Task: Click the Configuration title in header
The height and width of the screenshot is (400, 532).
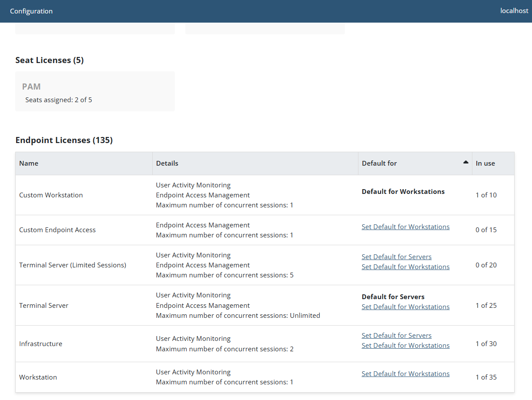Action: [x=31, y=11]
